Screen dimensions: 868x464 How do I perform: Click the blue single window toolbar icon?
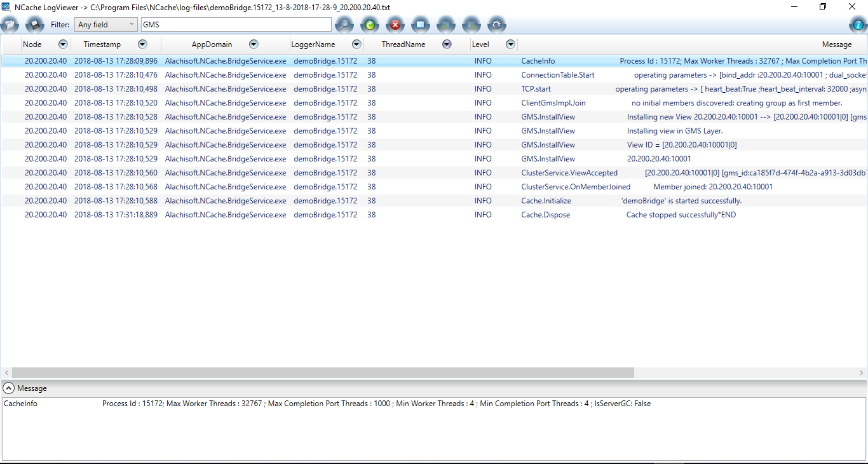(x=421, y=25)
